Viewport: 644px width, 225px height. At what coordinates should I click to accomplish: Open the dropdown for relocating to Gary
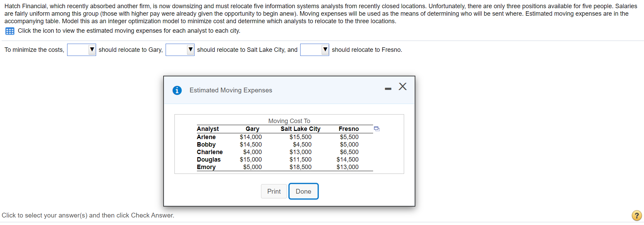[x=81, y=50]
